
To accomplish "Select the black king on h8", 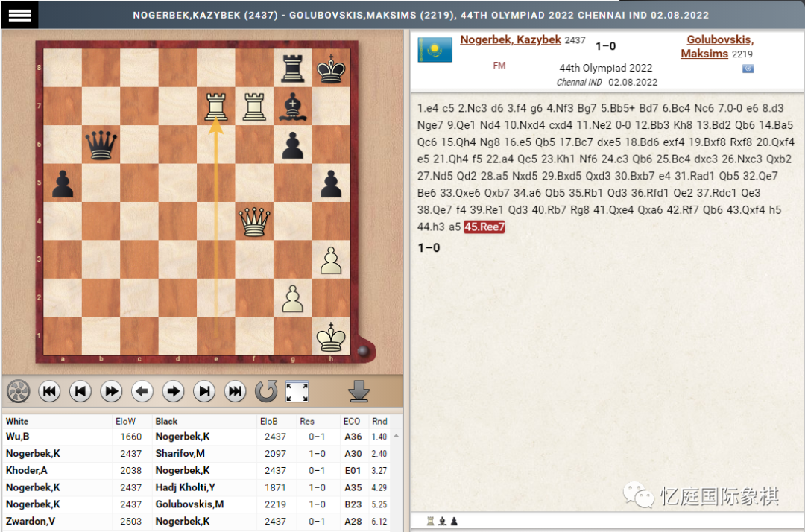I will tap(331, 68).
